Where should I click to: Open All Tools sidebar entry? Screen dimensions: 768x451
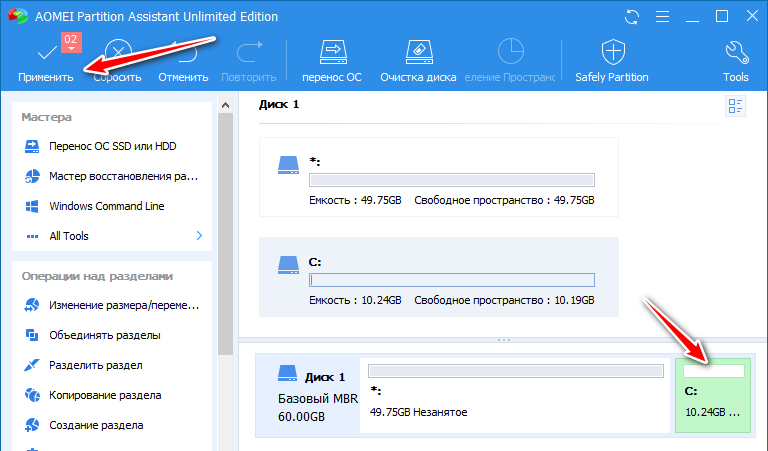112,236
